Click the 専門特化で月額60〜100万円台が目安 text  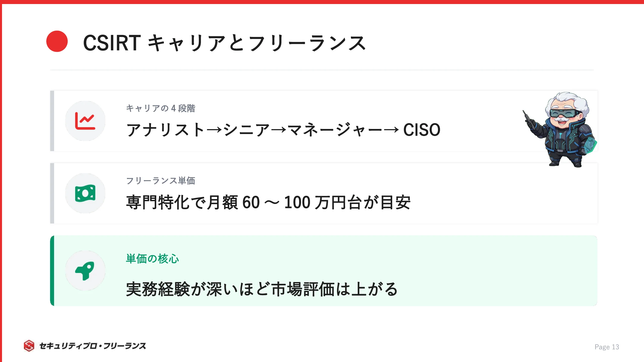pos(268,202)
